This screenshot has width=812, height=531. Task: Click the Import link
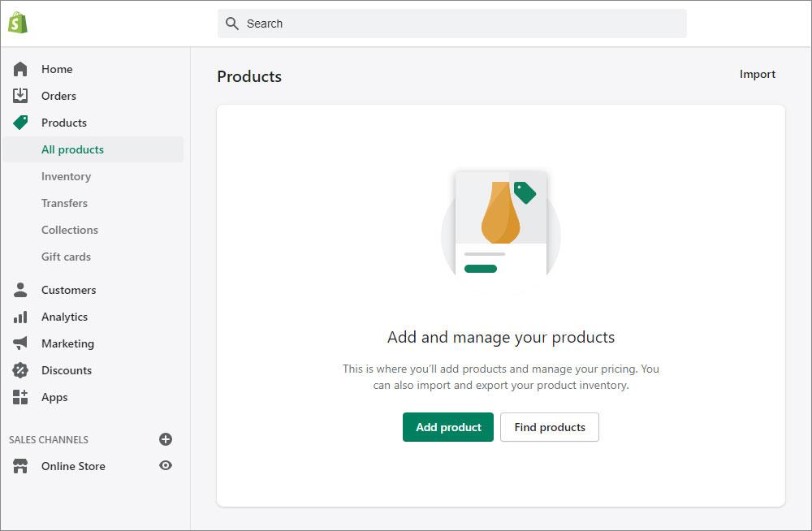coord(757,74)
